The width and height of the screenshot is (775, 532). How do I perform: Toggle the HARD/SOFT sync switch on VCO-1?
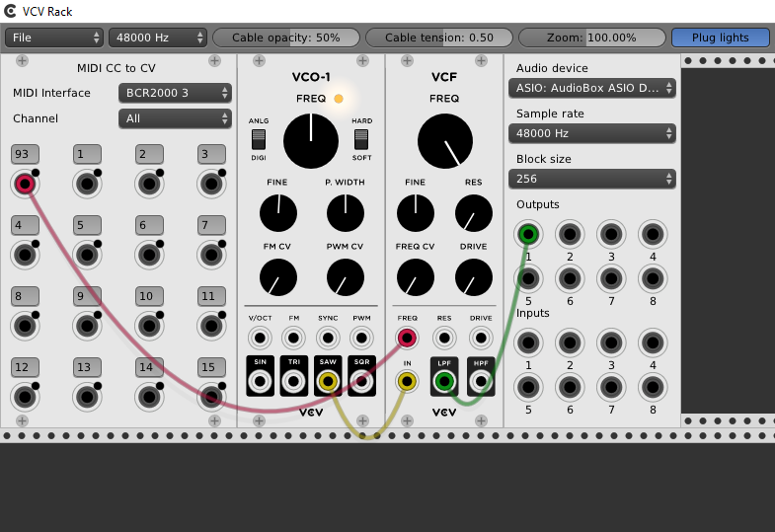tap(361, 139)
